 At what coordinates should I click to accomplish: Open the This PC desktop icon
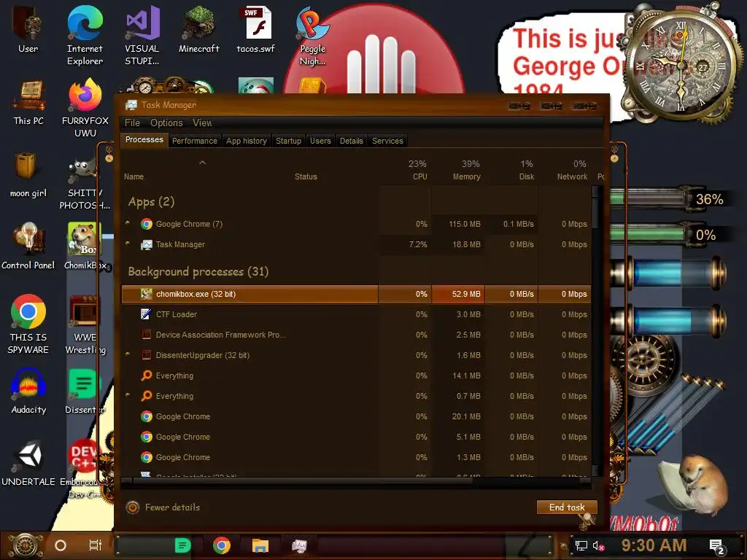click(x=28, y=102)
